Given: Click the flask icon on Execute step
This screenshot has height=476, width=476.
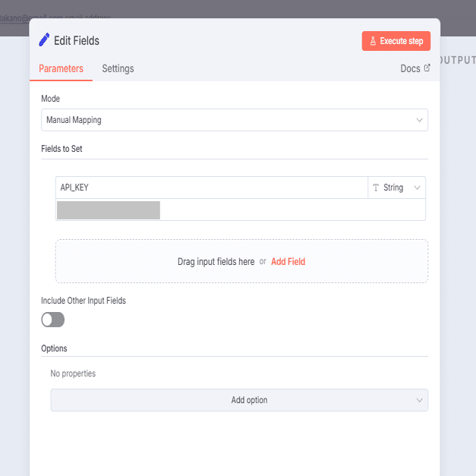Looking at the screenshot, I should pyautogui.click(x=373, y=41).
